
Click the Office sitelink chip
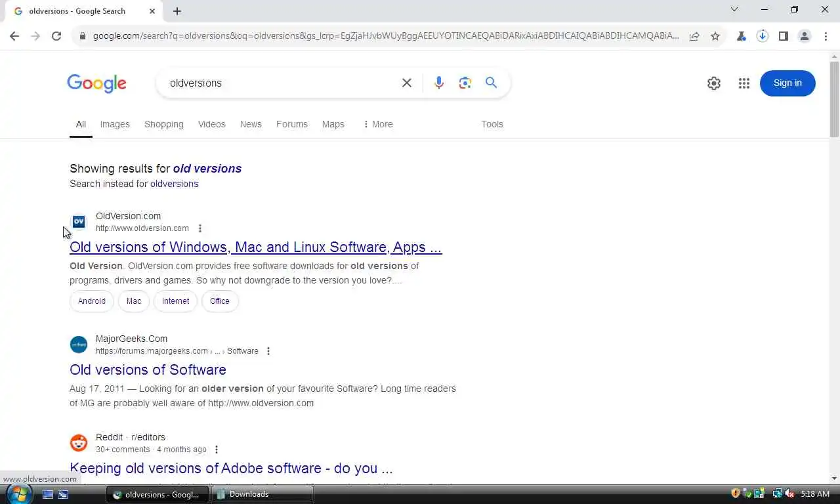click(220, 301)
